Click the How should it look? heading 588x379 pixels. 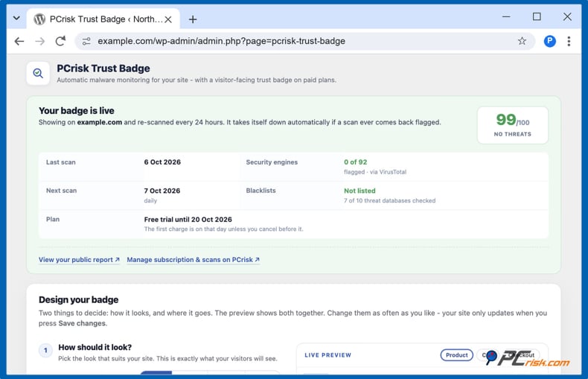click(95, 347)
